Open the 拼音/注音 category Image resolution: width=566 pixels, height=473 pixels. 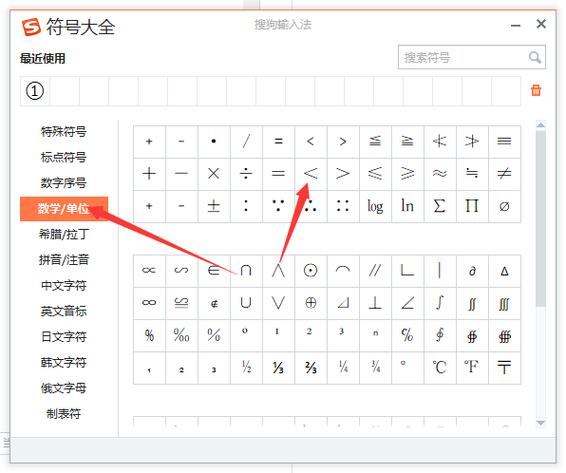pyautogui.click(x=64, y=260)
